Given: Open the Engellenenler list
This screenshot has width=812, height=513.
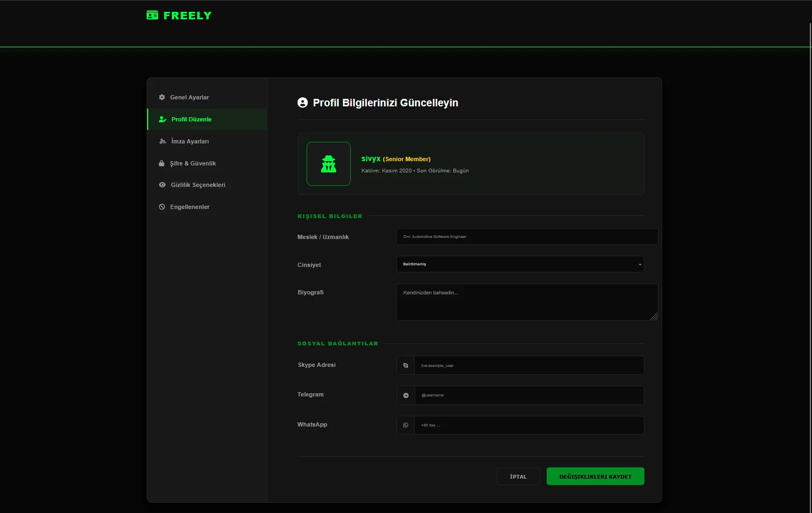Looking at the screenshot, I should click(207, 207).
